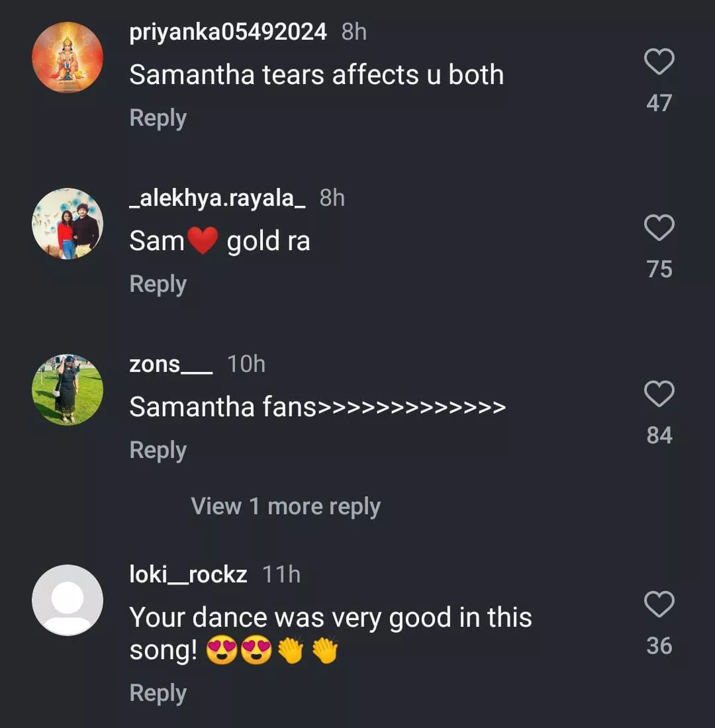Image resolution: width=715 pixels, height=728 pixels.
Task: Open the loki__rockz username link
Action: [188, 574]
